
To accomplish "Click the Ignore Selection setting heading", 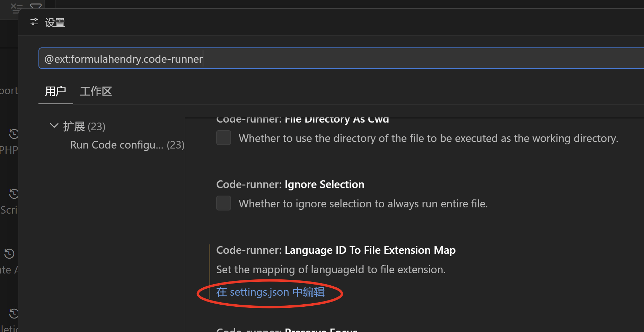I will pyautogui.click(x=290, y=184).
